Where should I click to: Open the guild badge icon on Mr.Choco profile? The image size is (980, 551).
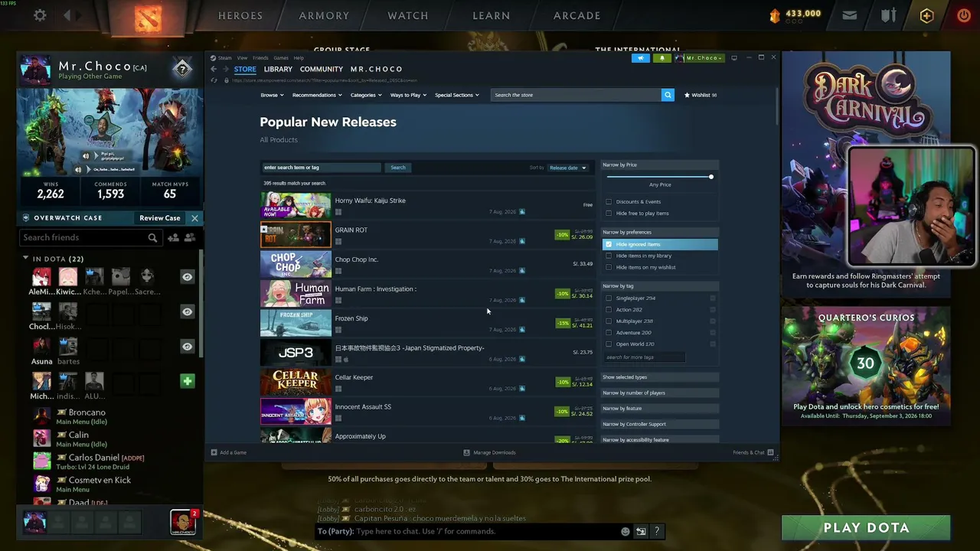(182, 69)
